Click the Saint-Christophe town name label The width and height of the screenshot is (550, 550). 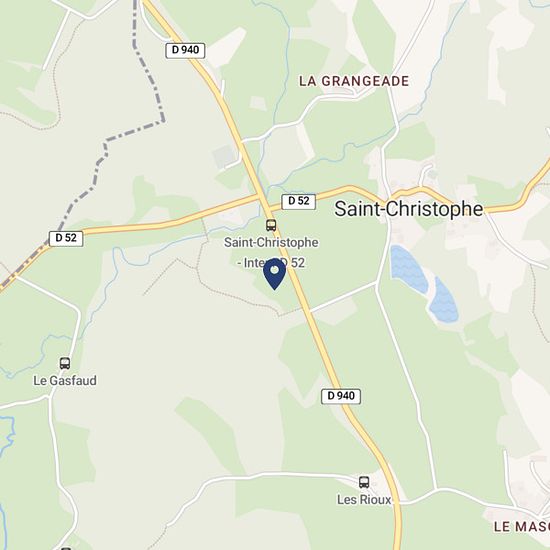[x=409, y=209]
